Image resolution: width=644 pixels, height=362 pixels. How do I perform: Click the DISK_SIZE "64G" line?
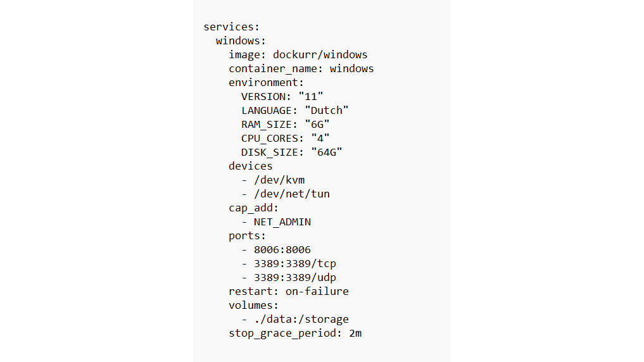[291, 152]
